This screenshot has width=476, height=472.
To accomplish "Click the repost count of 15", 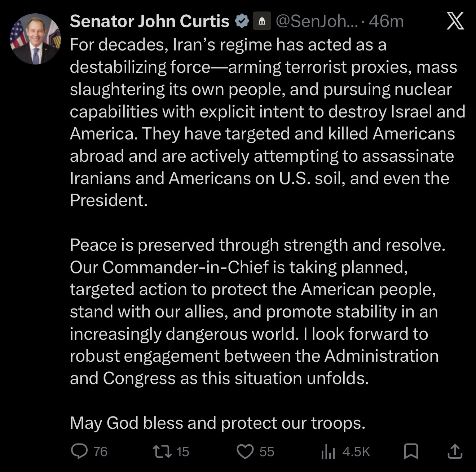I will pyautogui.click(x=183, y=451).
